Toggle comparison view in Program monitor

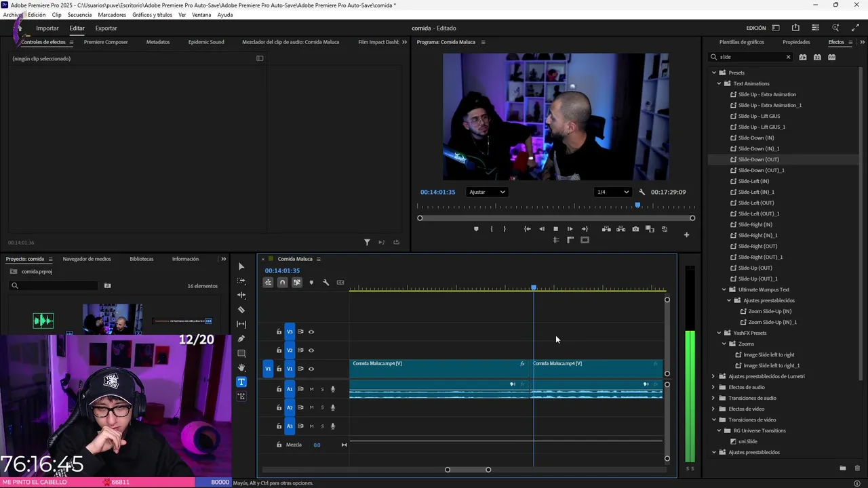(650, 229)
